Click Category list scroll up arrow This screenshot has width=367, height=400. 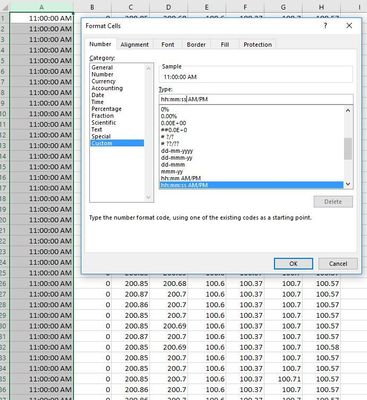click(x=149, y=68)
